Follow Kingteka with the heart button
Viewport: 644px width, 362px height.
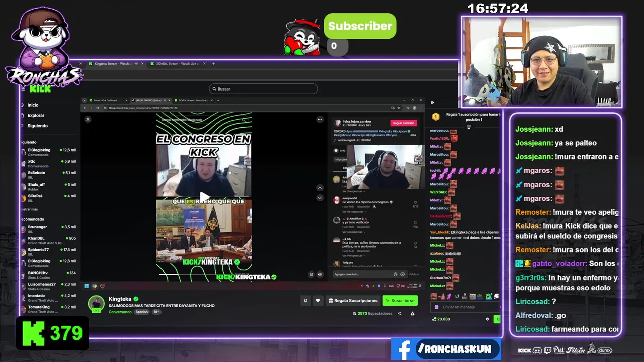tap(318, 301)
